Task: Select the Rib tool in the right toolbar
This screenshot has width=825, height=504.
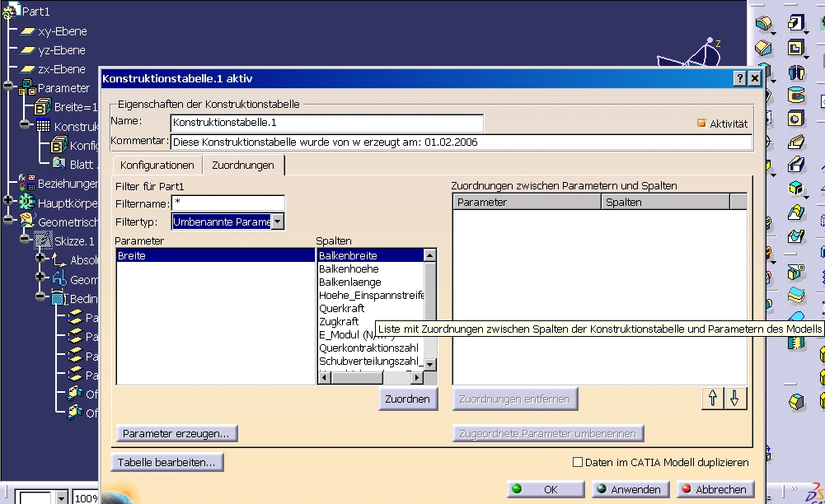Action: pyautogui.click(x=795, y=142)
